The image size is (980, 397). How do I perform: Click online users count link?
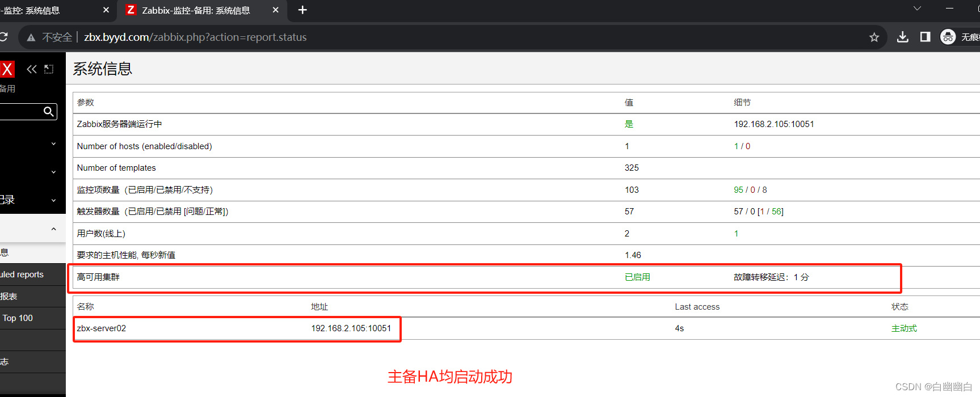tap(736, 234)
